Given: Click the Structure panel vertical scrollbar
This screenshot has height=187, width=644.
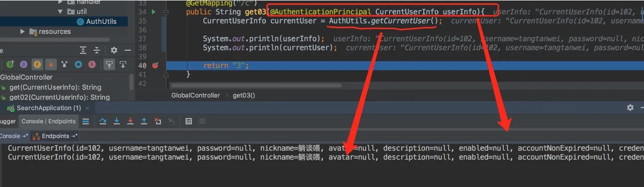Looking at the screenshot, I should click(x=131, y=82).
